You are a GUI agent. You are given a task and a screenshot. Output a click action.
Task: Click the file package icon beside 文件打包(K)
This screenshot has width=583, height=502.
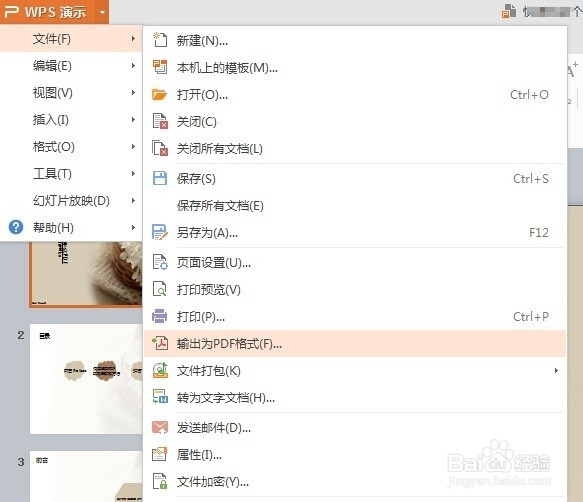click(x=160, y=370)
